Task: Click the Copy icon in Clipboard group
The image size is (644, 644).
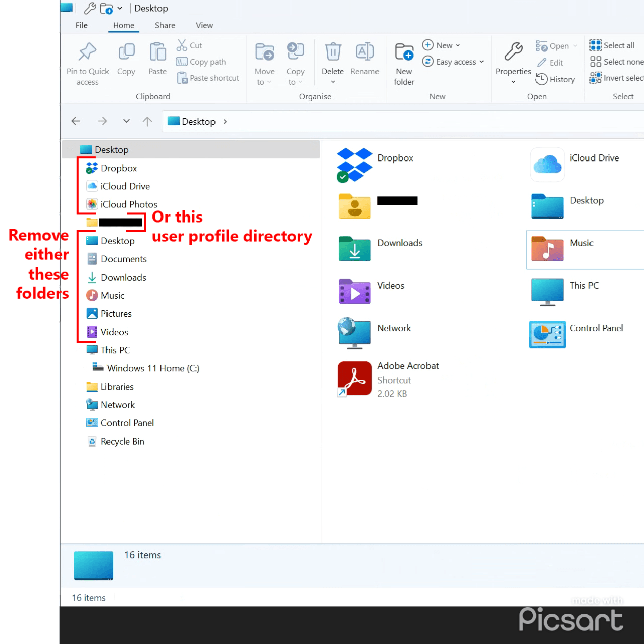Action: point(126,51)
